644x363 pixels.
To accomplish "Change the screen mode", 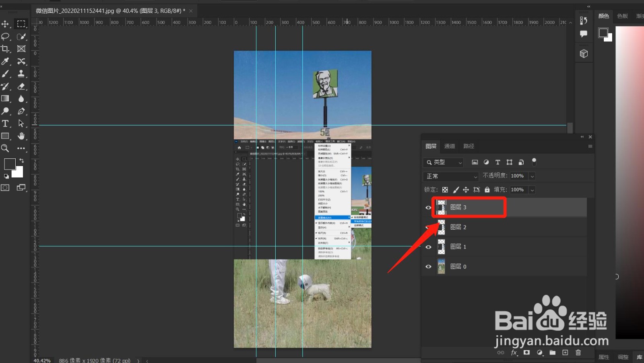I will point(21,188).
